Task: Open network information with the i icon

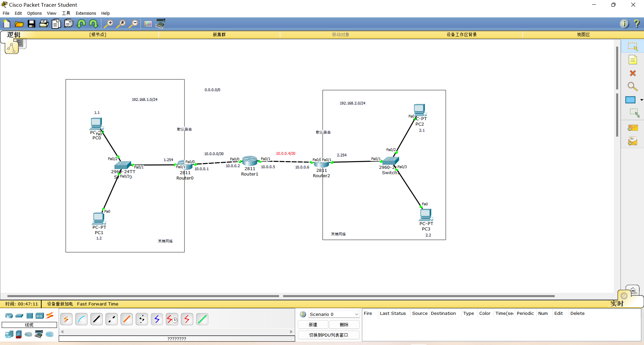Action: coord(624,24)
